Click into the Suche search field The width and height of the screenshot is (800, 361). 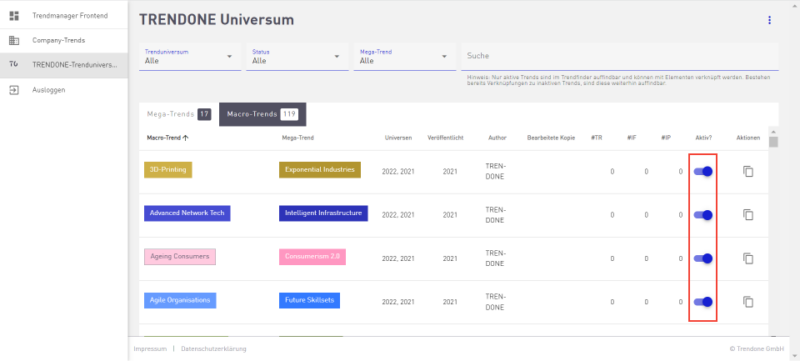620,56
